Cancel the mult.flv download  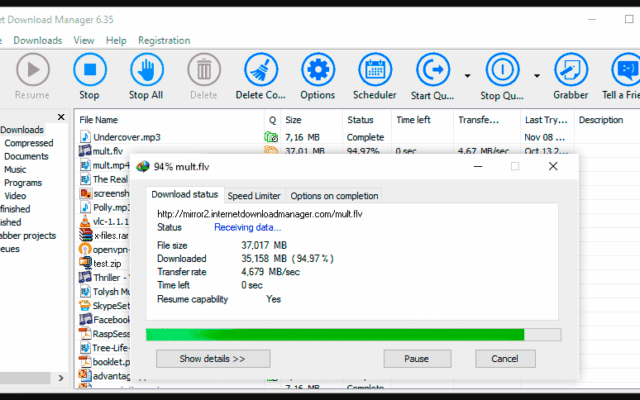[505, 359]
